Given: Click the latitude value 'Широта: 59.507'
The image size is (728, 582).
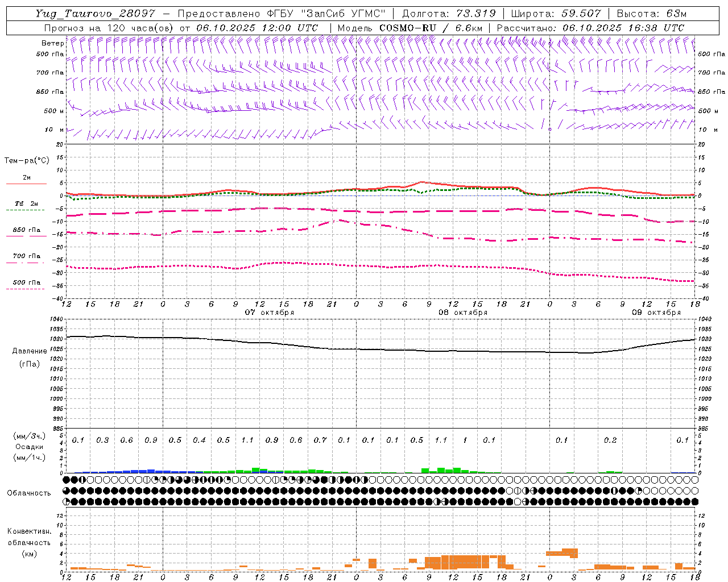Looking at the screenshot, I should (x=556, y=14).
